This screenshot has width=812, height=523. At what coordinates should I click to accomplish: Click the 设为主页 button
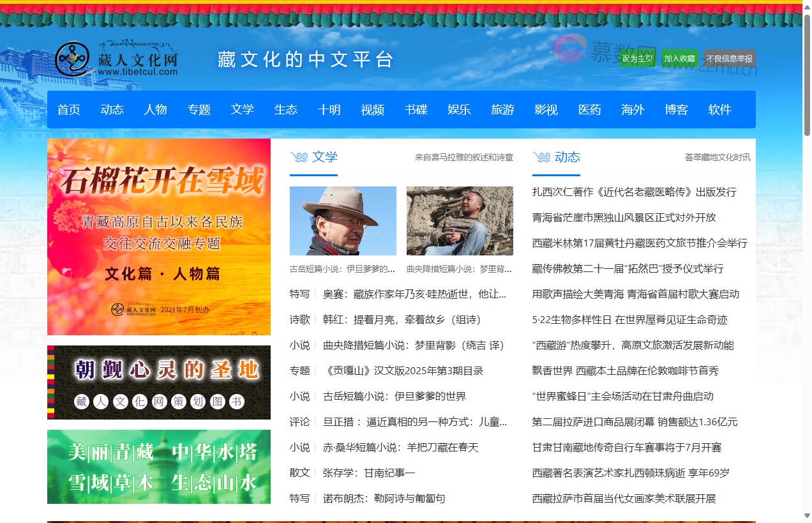636,58
